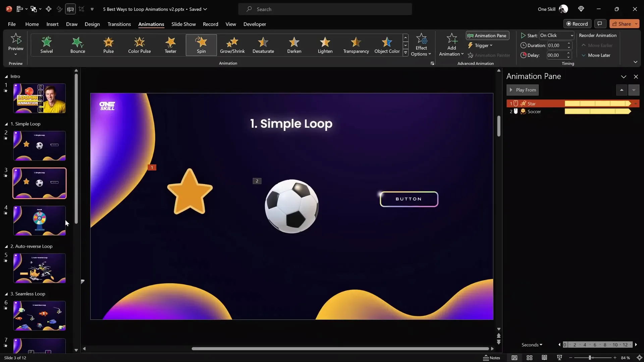
Task: Apply the Pulse emphasis effect
Action: 108,45
